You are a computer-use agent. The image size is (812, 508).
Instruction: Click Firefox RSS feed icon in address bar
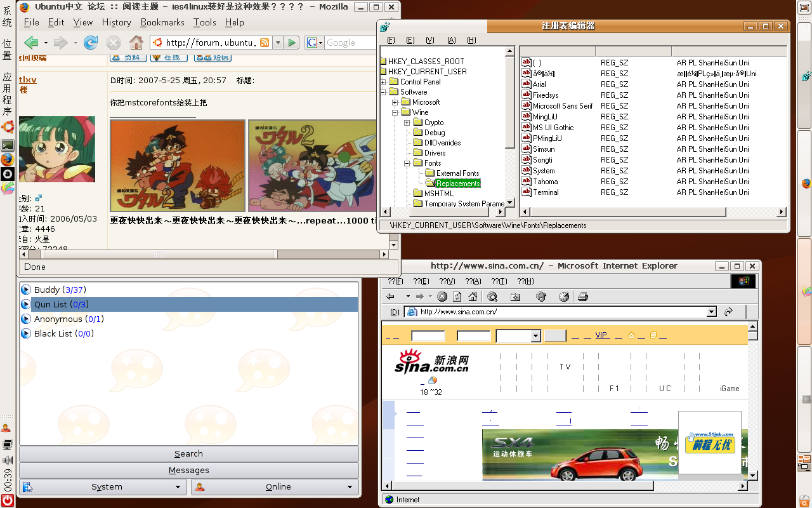(265, 43)
